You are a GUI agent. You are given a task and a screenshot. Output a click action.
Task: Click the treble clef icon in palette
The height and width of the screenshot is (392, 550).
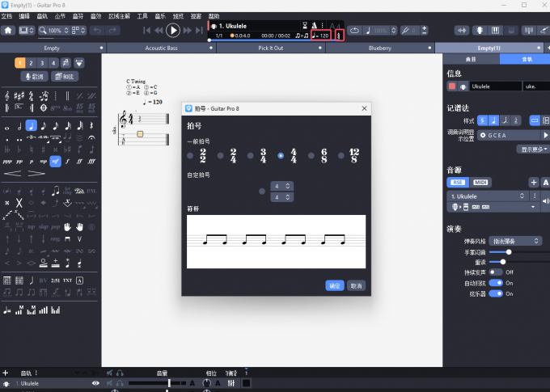click(x=6, y=95)
